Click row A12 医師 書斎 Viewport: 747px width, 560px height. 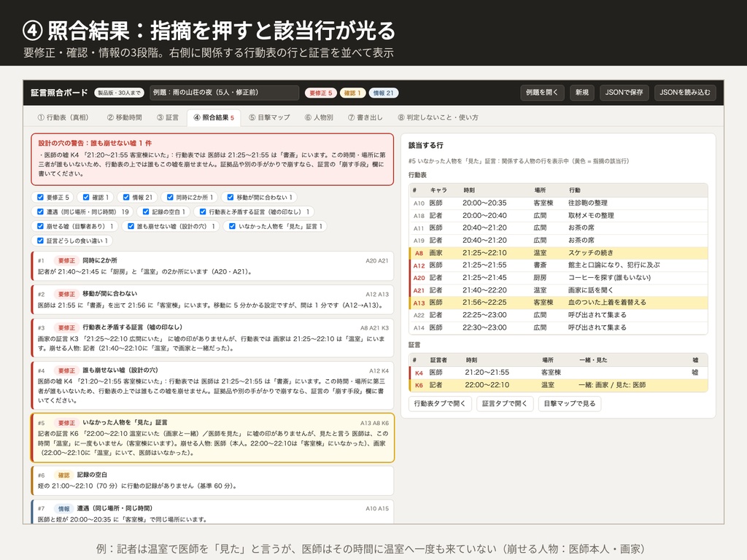click(x=558, y=265)
